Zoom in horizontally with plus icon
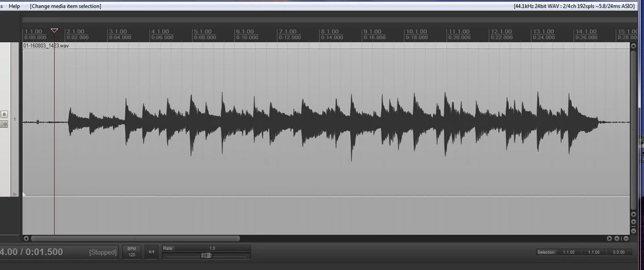The image size is (644, 270). (617, 239)
